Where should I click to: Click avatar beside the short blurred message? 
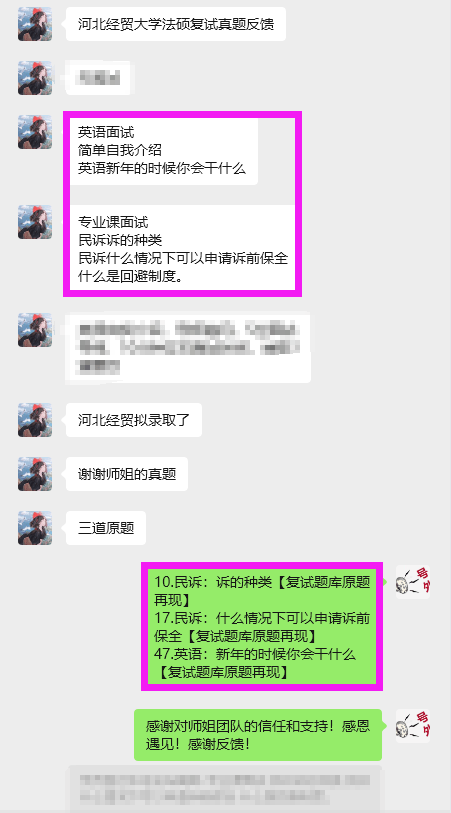(35, 78)
